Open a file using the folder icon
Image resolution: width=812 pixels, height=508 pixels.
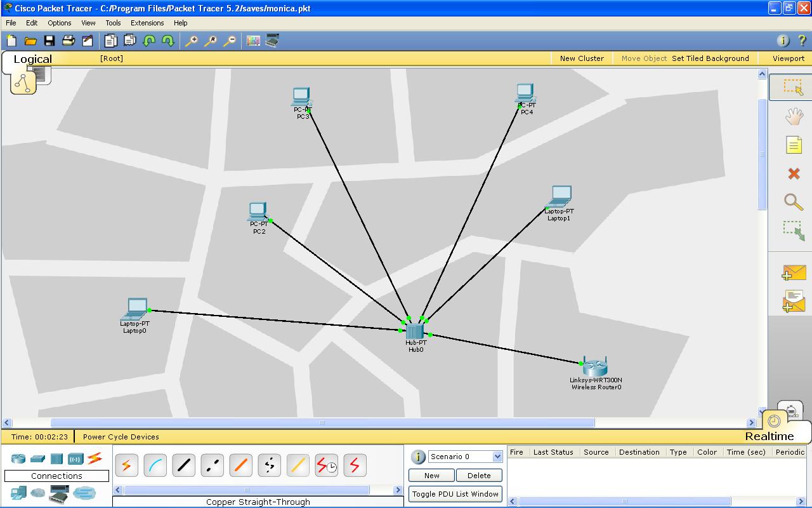pos(30,41)
